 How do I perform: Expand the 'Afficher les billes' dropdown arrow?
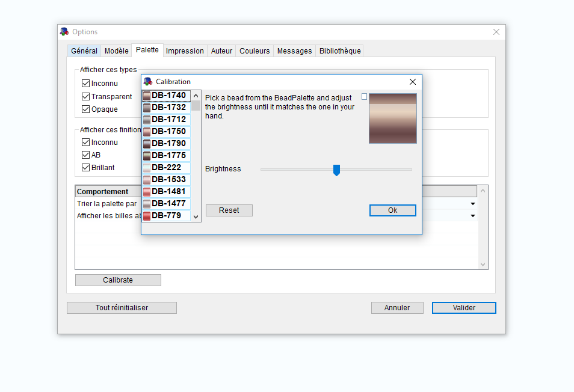tap(472, 216)
